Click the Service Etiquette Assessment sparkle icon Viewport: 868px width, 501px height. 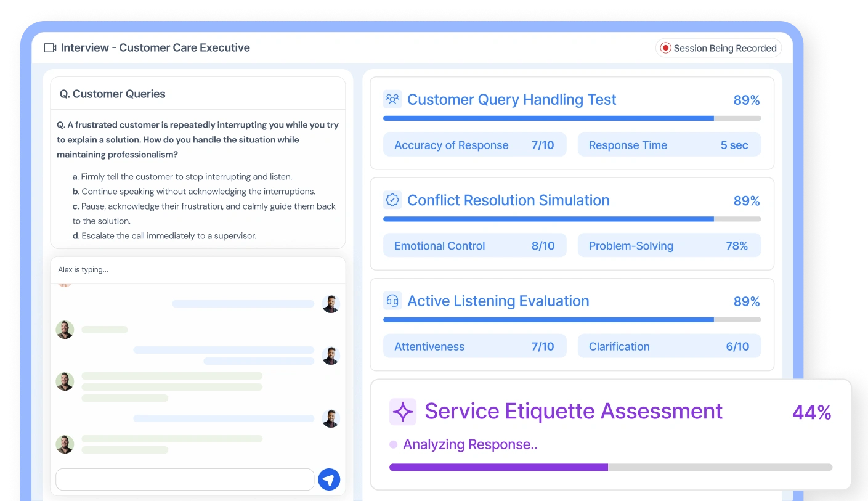(x=403, y=412)
